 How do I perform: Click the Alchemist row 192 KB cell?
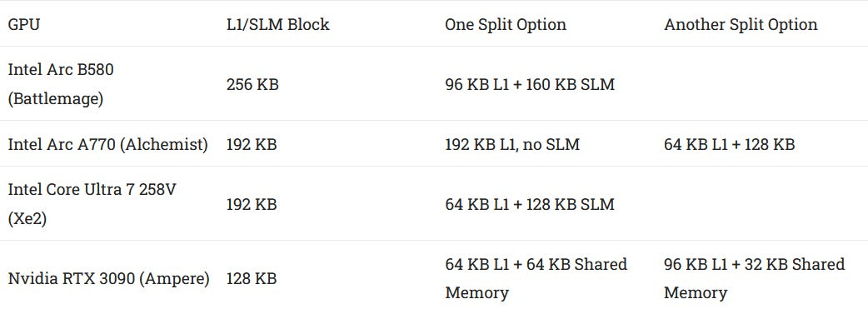point(252,145)
